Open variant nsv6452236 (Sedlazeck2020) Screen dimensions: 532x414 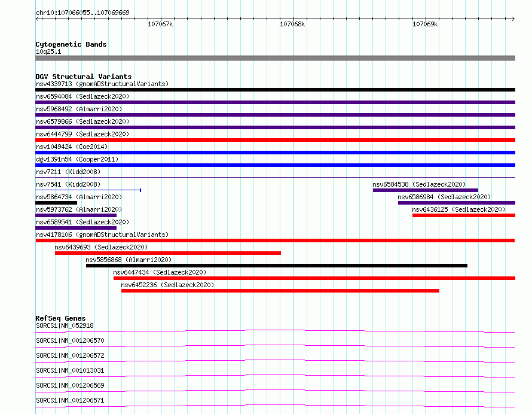coord(167,285)
